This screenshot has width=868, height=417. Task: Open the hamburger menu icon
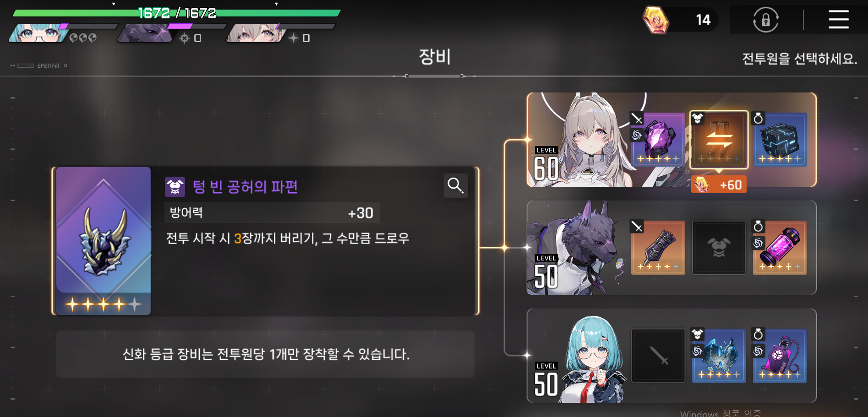click(x=838, y=20)
